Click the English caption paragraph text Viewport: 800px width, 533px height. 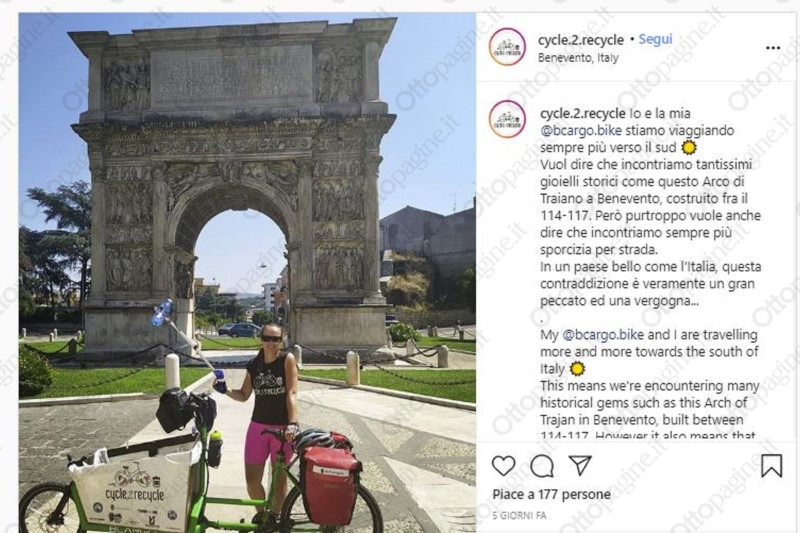[x=650, y=385]
